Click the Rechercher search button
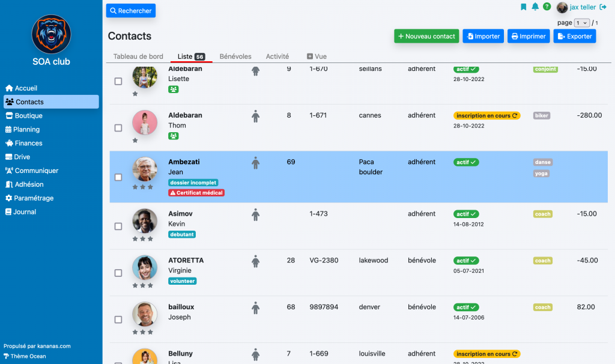 coord(131,11)
